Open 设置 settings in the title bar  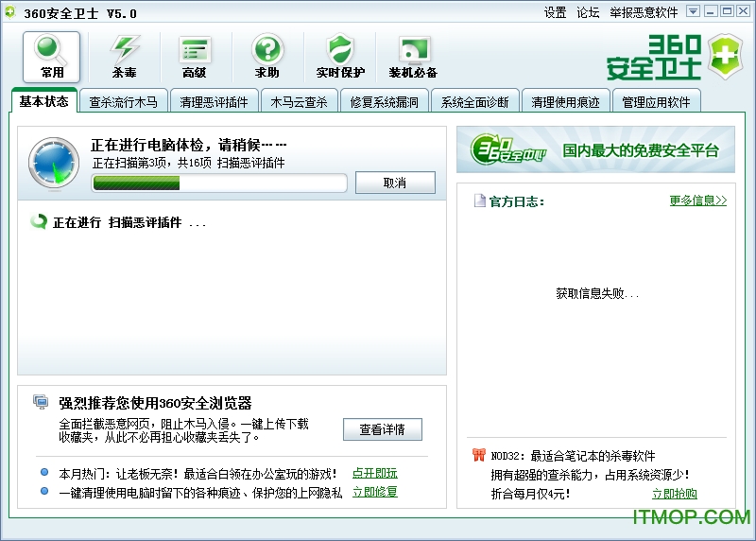click(x=555, y=12)
